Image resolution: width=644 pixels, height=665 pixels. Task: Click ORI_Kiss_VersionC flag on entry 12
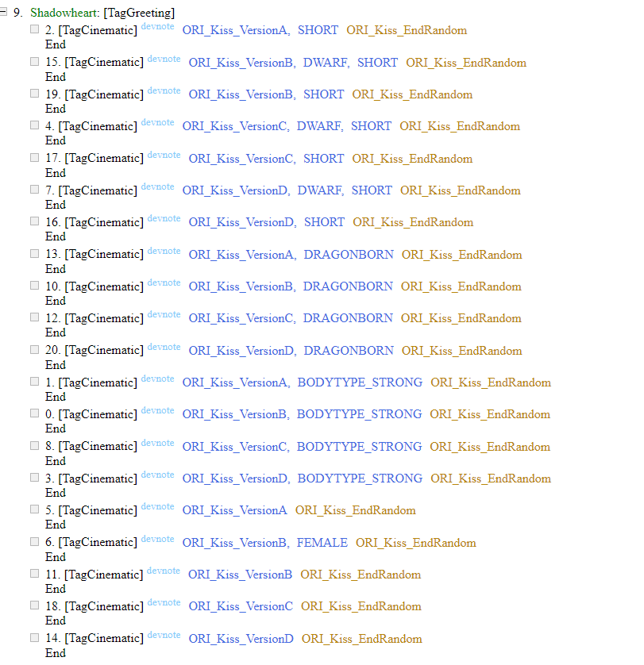coord(241,318)
